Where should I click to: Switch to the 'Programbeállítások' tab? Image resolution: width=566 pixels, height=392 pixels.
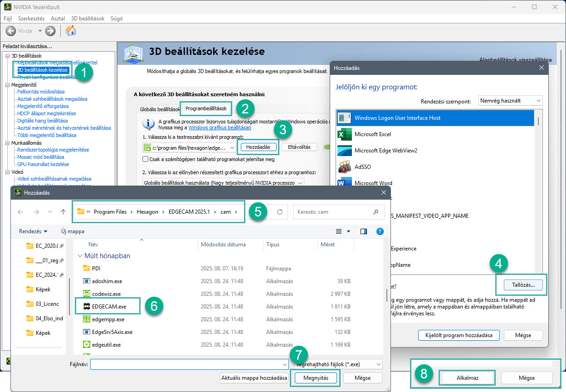[206, 109]
